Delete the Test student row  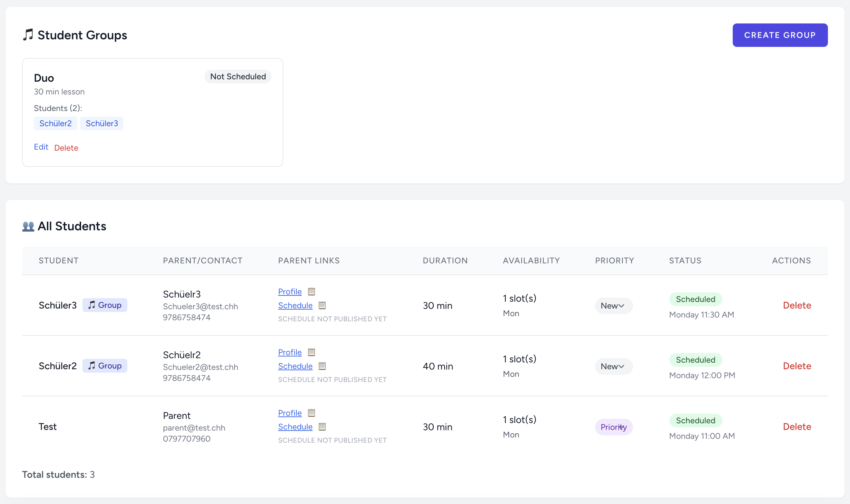(x=797, y=427)
